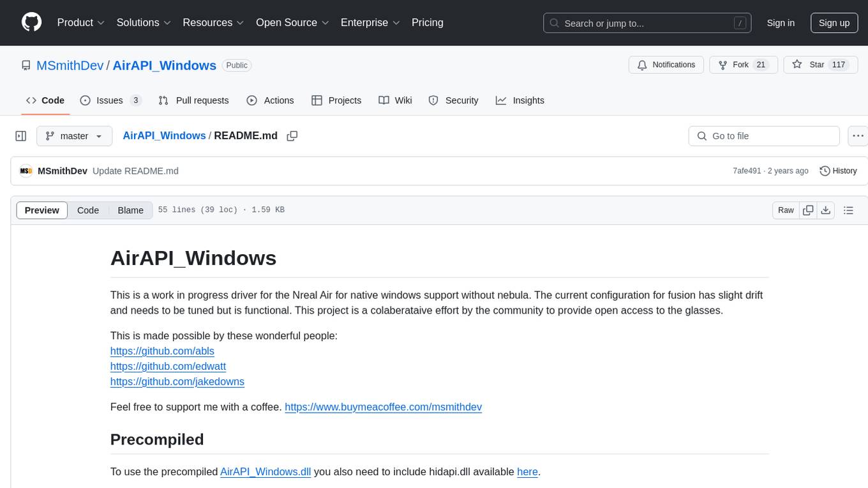Fork the repository
Image resolution: width=868 pixels, height=488 pixels.
(743, 65)
